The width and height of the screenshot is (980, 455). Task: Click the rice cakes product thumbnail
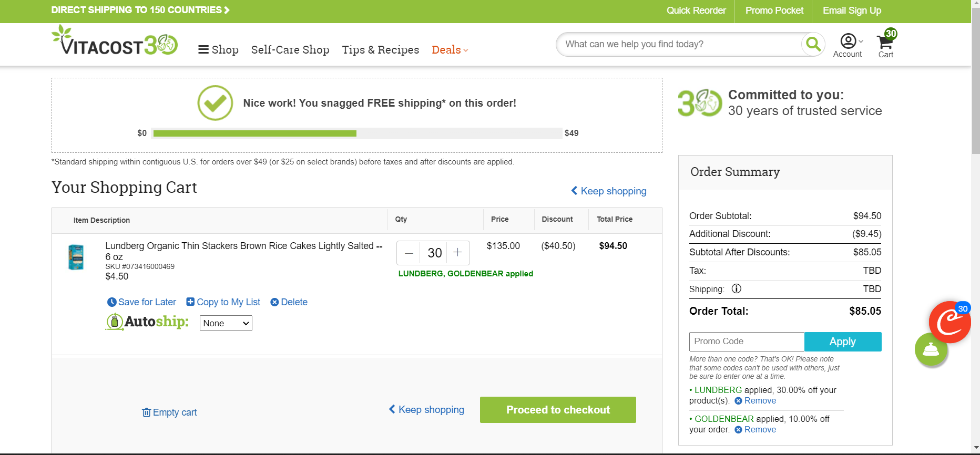[76, 257]
